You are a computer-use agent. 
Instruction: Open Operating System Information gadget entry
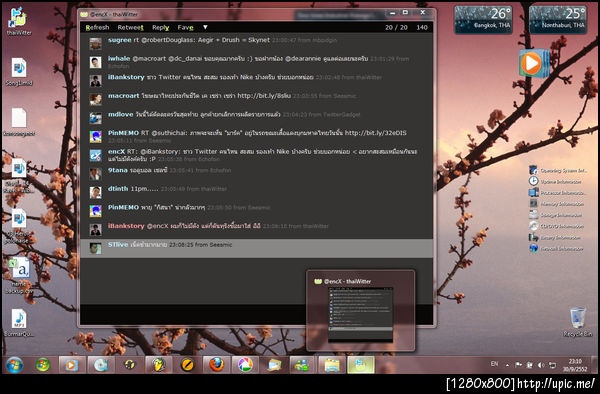(558, 170)
